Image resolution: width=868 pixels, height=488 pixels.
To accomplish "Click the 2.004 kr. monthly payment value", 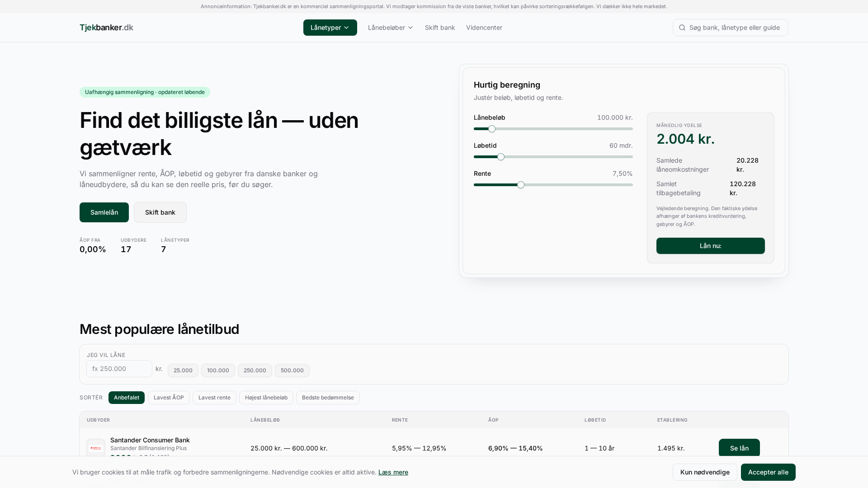I will (x=685, y=139).
